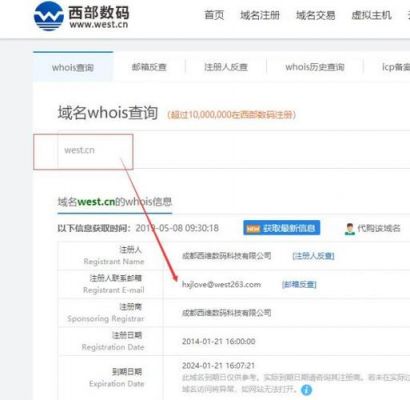Click the 代购该域名 link
The width and height of the screenshot is (410, 400).
pyautogui.click(x=379, y=228)
